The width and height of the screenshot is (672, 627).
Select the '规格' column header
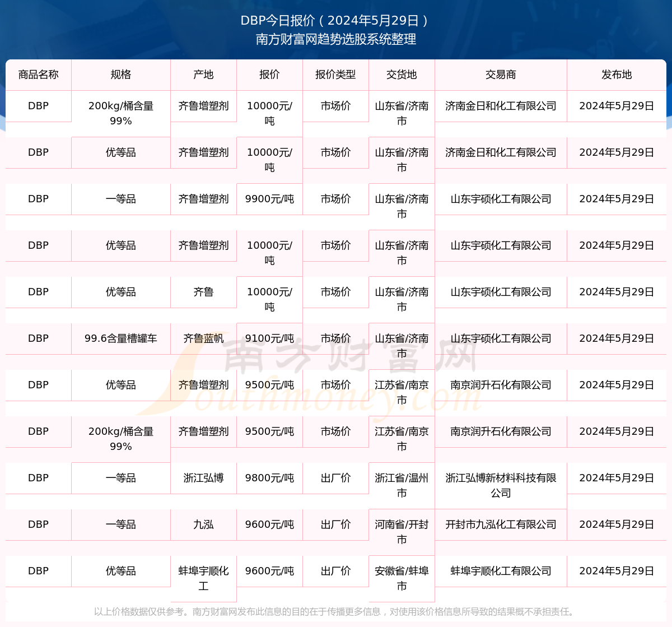[x=121, y=75]
